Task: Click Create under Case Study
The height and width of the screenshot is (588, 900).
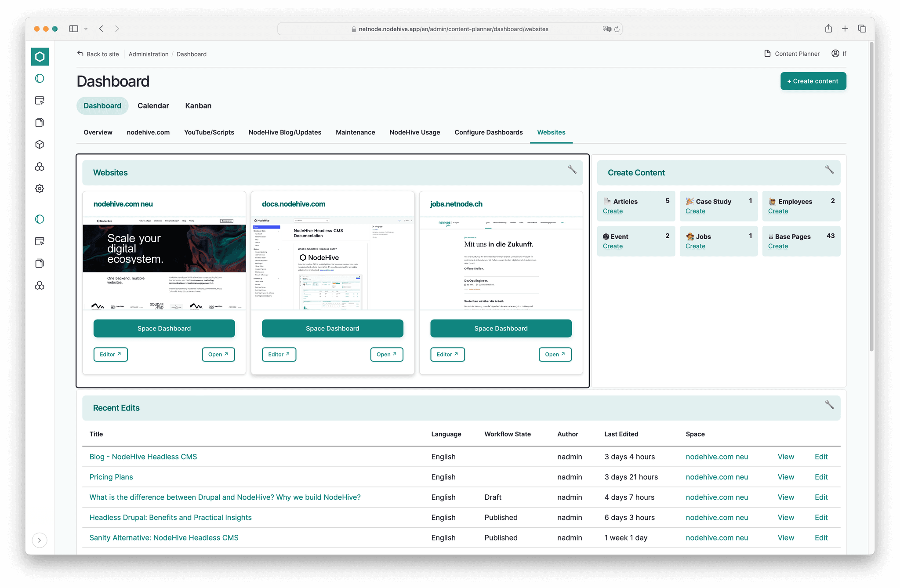Action: pos(695,211)
